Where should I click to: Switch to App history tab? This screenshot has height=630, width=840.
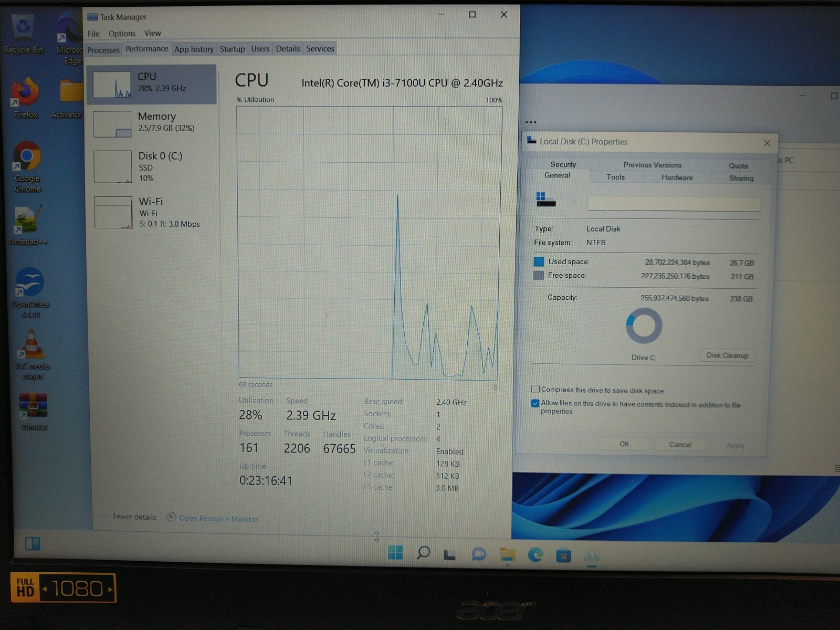pyautogui.click(x=194, y=49)
